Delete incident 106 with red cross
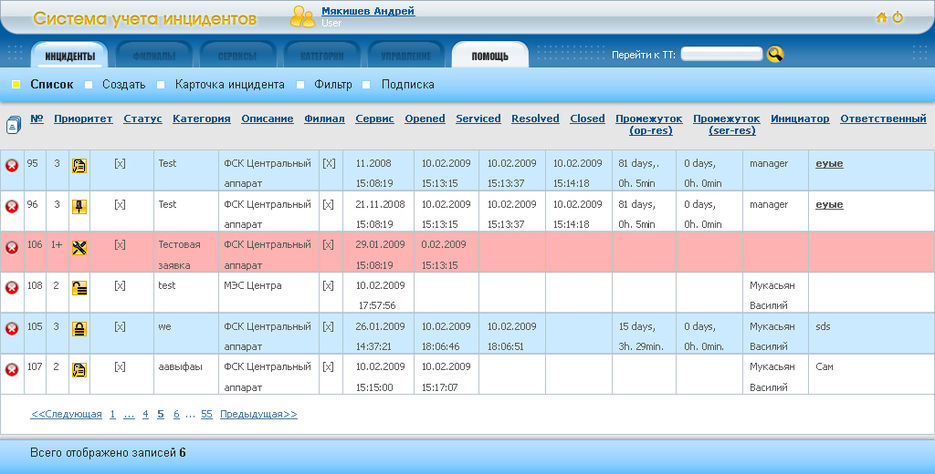The height and width of the screenshot is (474, 935). coord(11,247)
